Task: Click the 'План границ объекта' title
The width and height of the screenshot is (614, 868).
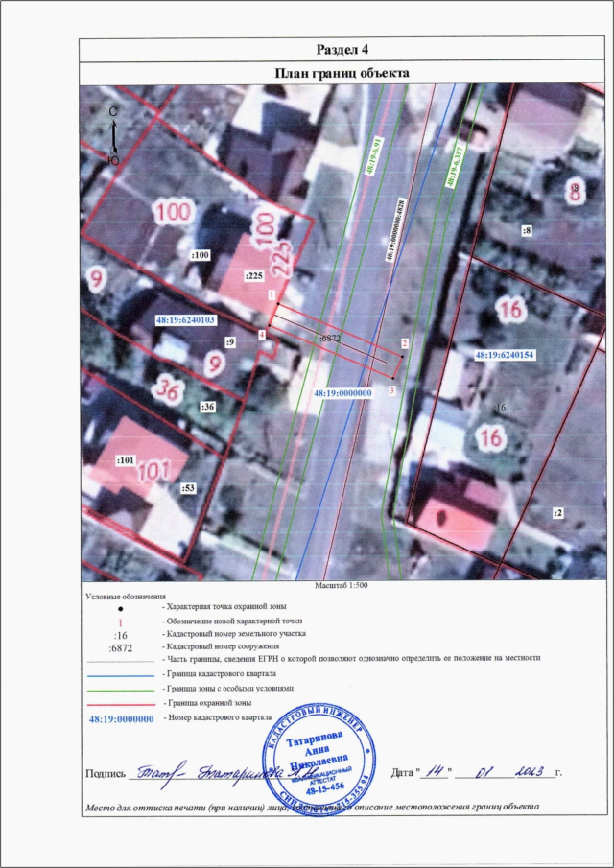Action: click(x=342, y=73)
